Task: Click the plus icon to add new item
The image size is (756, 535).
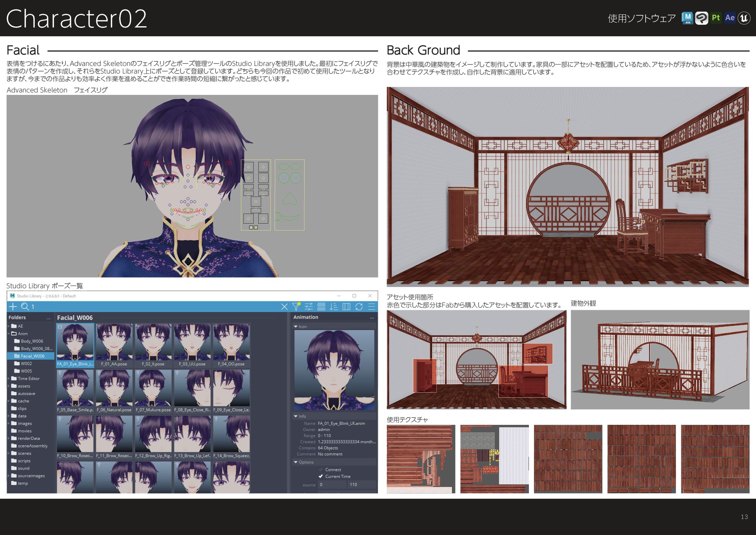Action: click(x=13, y=306)
